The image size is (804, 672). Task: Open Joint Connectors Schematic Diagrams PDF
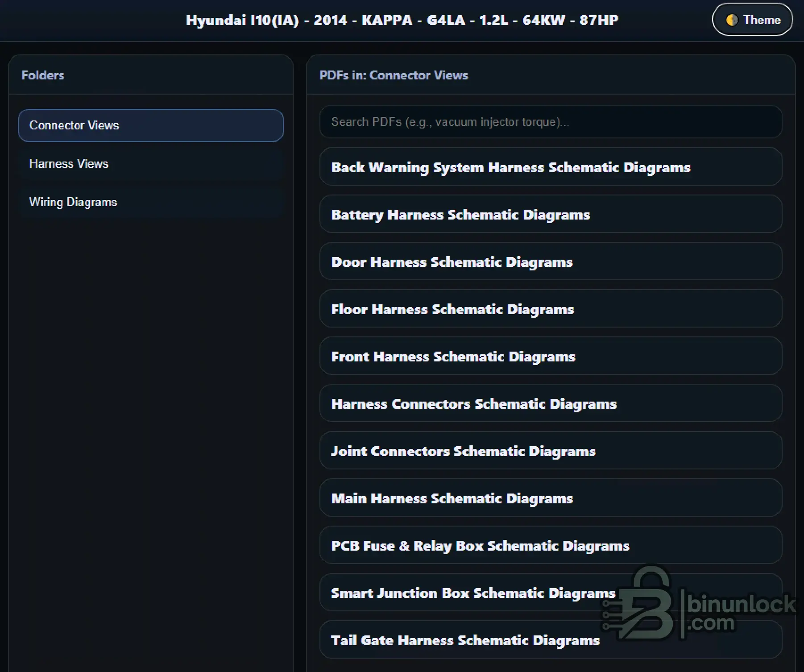(x=551, y=451)
